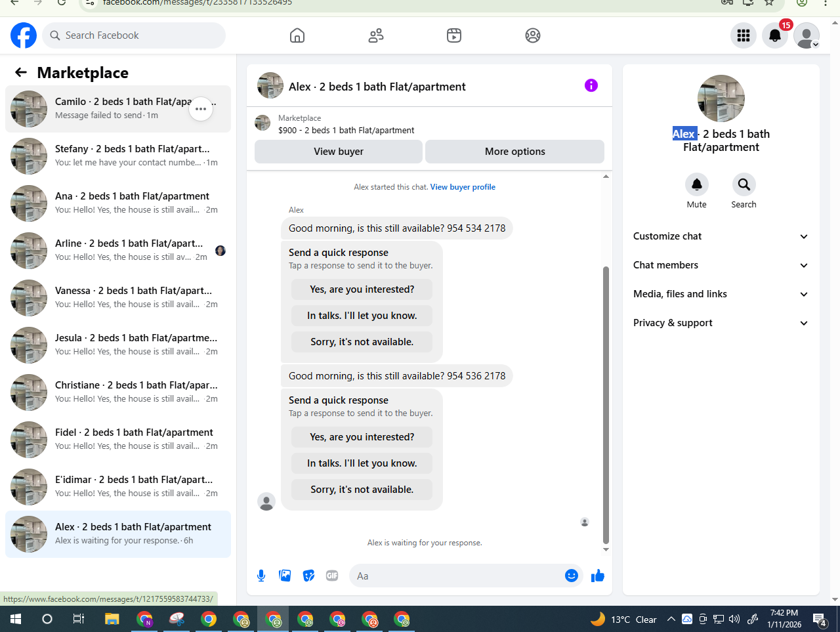The image size is (840, 632).
Task: Open weather widget showing 13°C Clear
Action: (623, 619)
